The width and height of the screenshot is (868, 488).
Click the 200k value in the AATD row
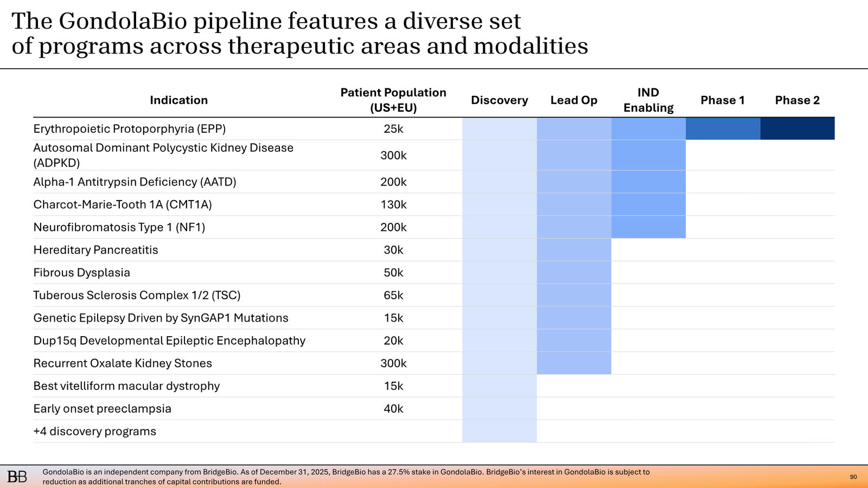point(393,182)
